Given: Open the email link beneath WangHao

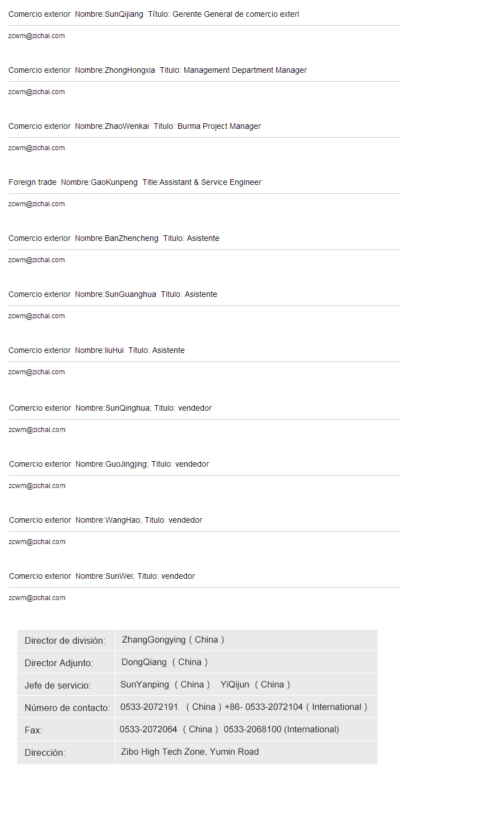Looking at the screenshot, I should click(x=37, y=542).
